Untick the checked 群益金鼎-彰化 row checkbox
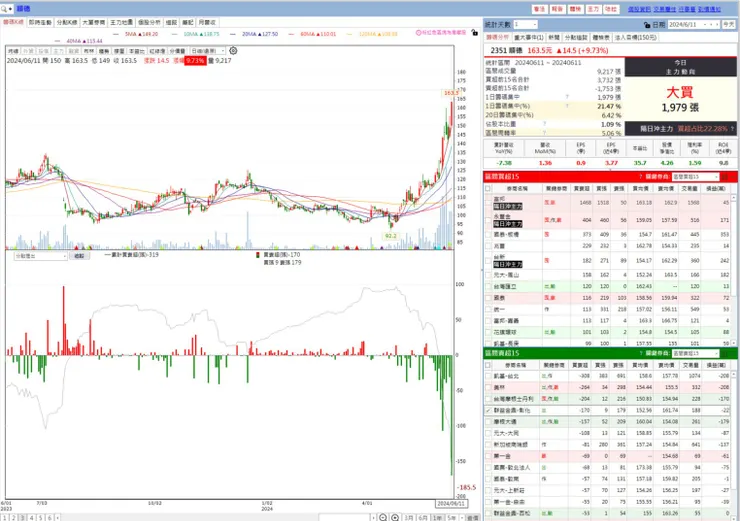Image resolution: width=740 pixels, height=521 pixels. [488, 411]
